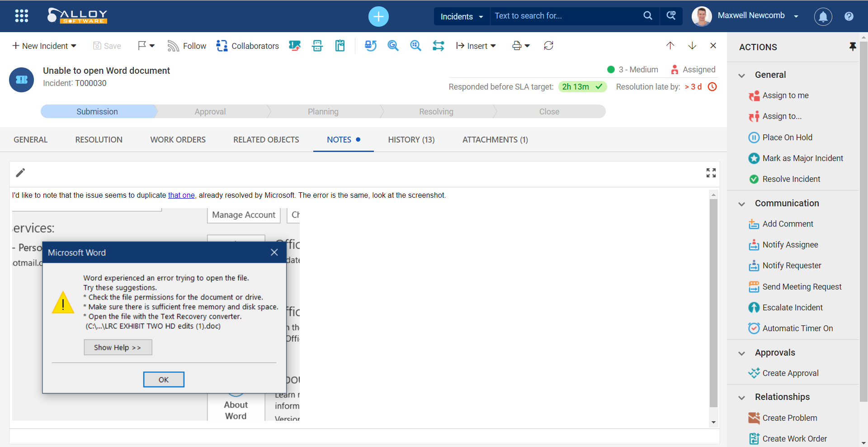Viewport: 868px width, 447px height.
Task: Collapse the Relationships actions section
Action: click(741, 398)
